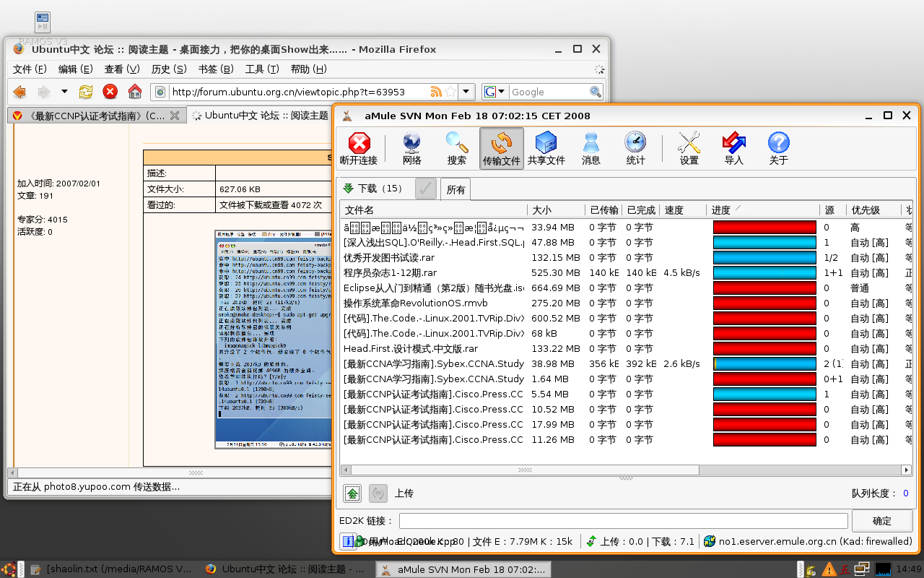Click the blue info icon in aMule status bar
Screen dimensions: 924x578
347,540
